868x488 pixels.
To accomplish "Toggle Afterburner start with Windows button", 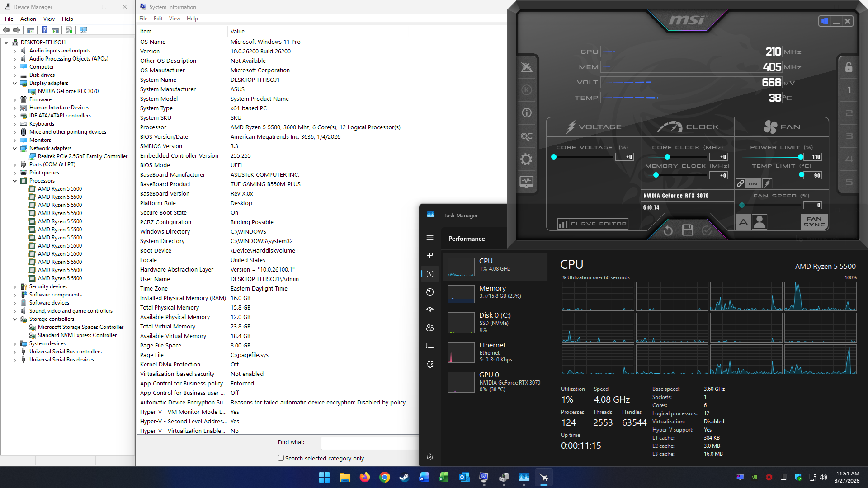I will [824, 21].
